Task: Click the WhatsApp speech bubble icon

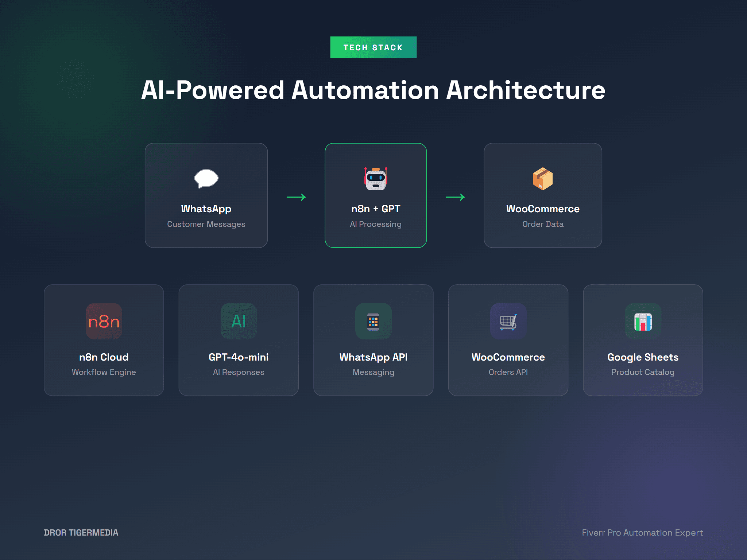Action: 206,179
